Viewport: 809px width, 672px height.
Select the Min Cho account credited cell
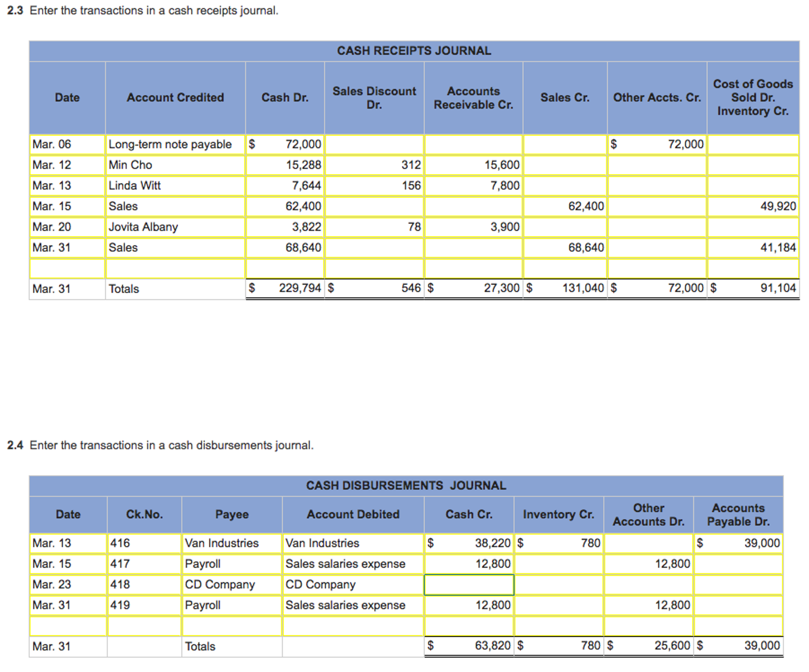point(175,165)
